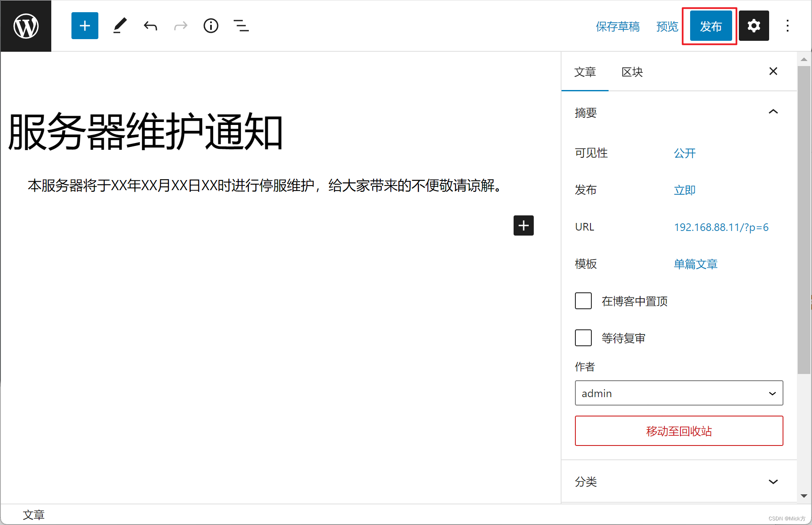Viewport: 812px width, 525px height.
Task: Select the pencil edit tool
Action: [120, 26]
